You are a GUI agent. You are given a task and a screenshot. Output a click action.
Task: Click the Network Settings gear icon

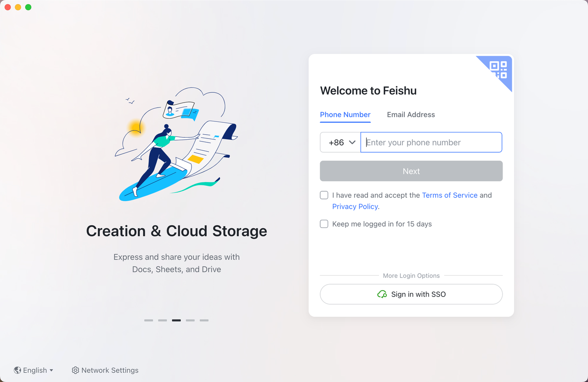tap(75, 370)
